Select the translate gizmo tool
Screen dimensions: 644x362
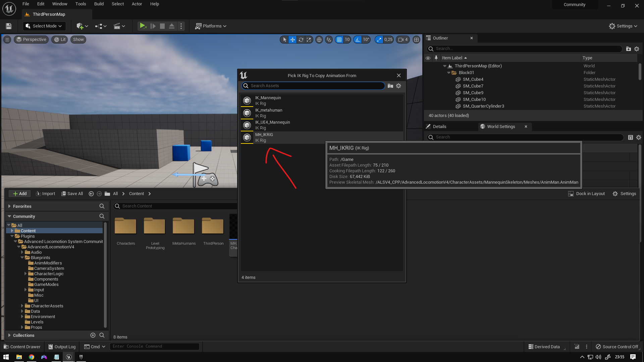(x=292, y=40)
